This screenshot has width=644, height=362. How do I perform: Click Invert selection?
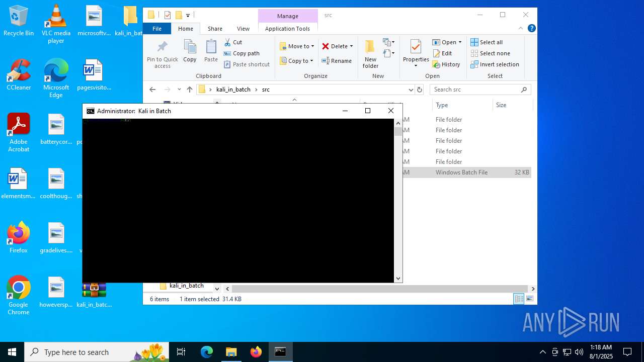(495, 64)
